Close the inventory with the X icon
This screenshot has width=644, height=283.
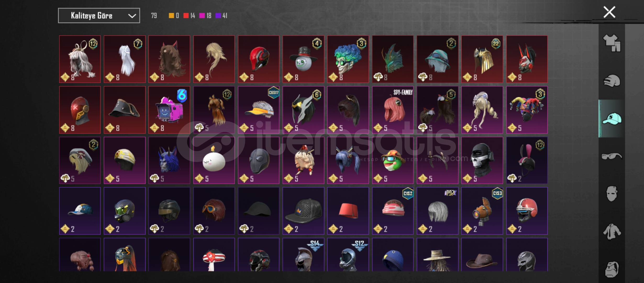point(609,12)
